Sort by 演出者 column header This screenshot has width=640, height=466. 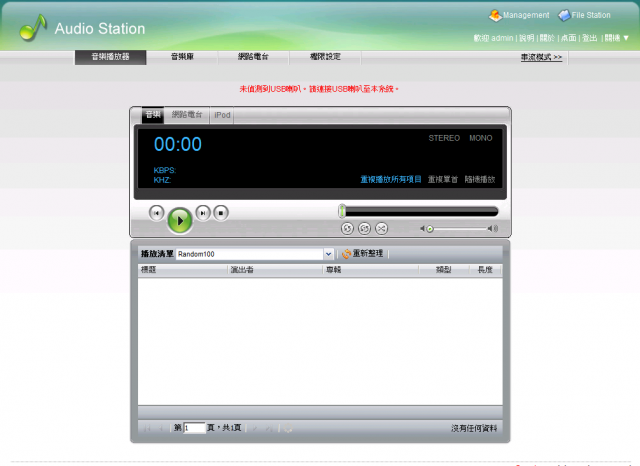click(275, 270)
